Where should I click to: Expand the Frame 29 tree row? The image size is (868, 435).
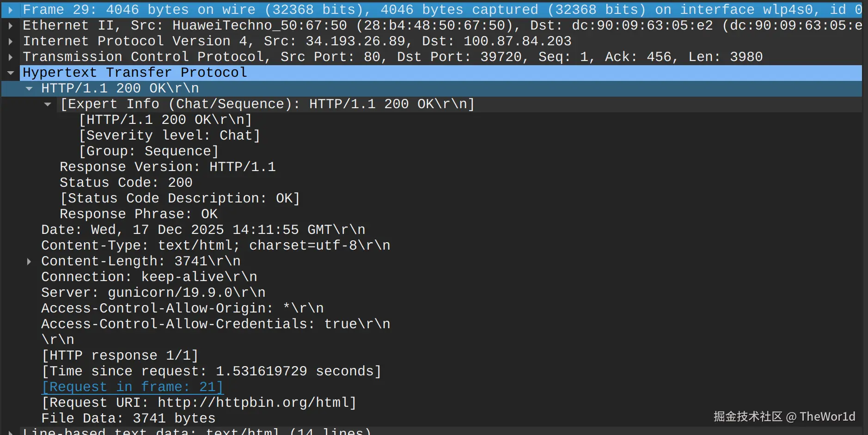pyautogui.click(x=11, y=10)
